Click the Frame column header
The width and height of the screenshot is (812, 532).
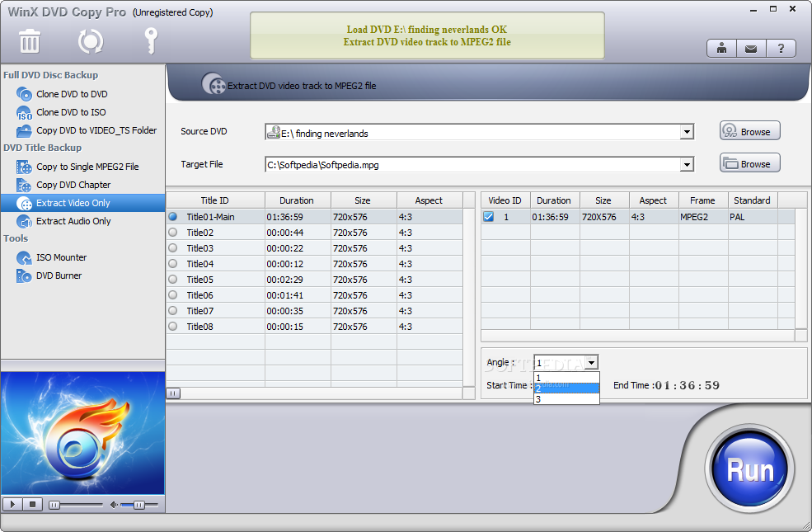pyautogui.click(x=702, y=200)
